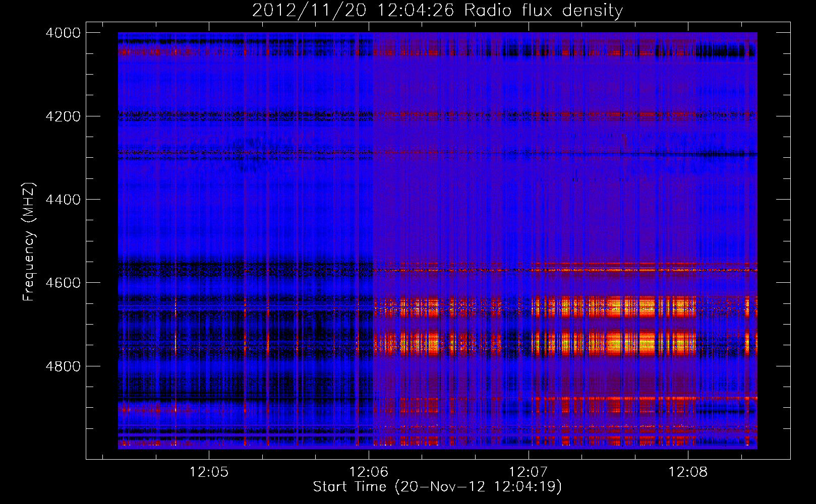The width and height of the screenshot is (816, 504).
Task: Click the '4000' frequency axis label
Action: (63, 33)
